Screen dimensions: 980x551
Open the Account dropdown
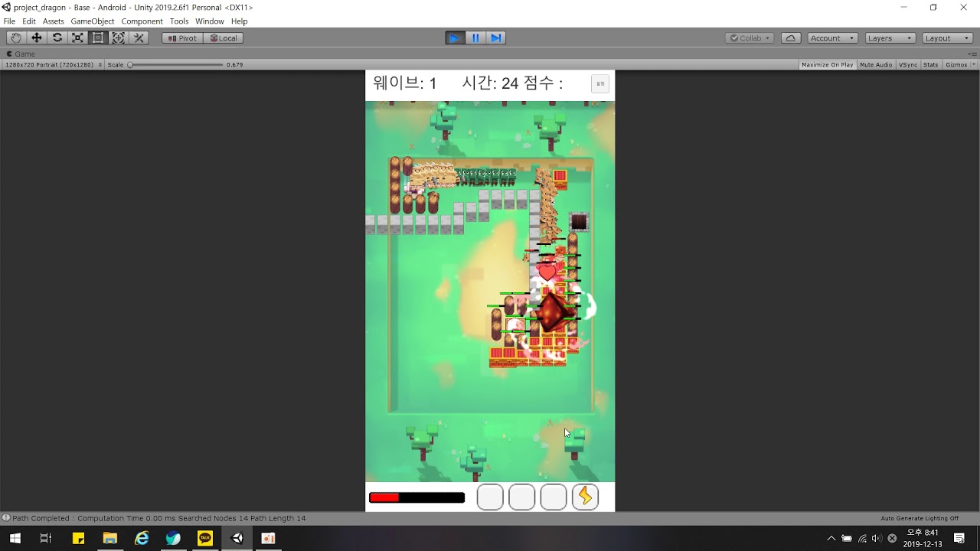point(832,37)
